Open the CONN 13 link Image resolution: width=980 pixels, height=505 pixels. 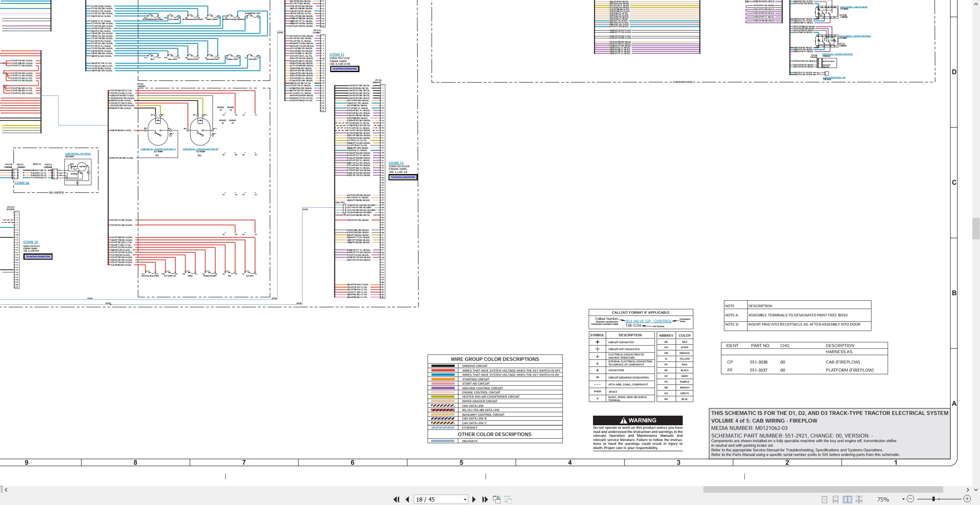396,163
